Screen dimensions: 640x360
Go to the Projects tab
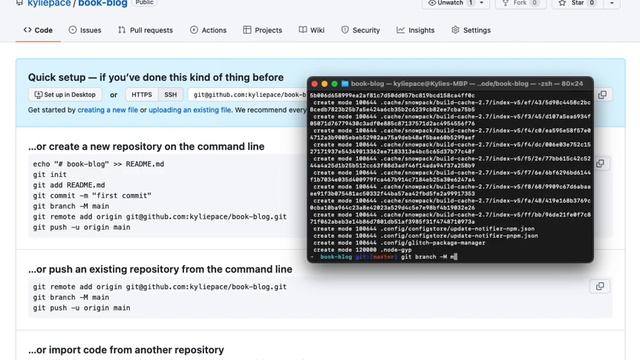click(262, 30)
